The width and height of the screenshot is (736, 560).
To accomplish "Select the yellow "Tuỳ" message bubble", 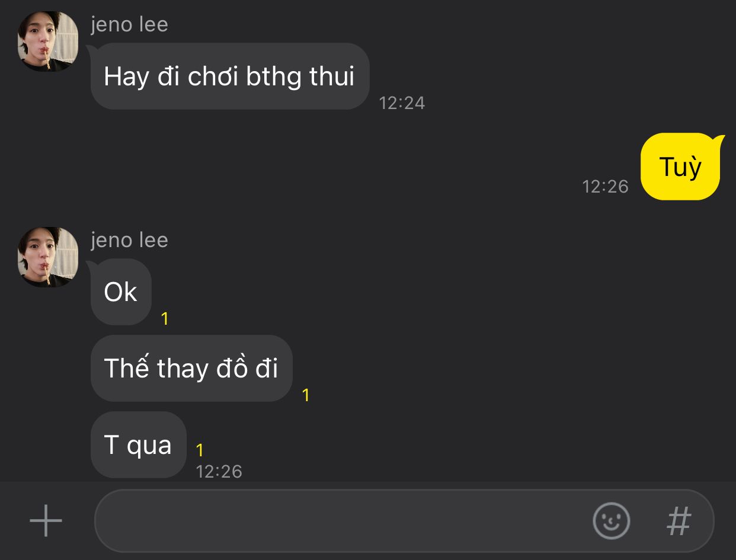I will (x=680, y=167).
